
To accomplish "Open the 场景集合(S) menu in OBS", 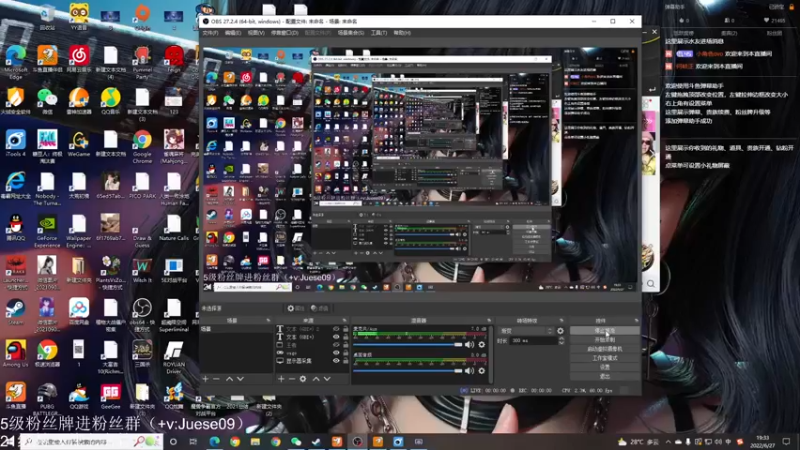I will 351,33.
